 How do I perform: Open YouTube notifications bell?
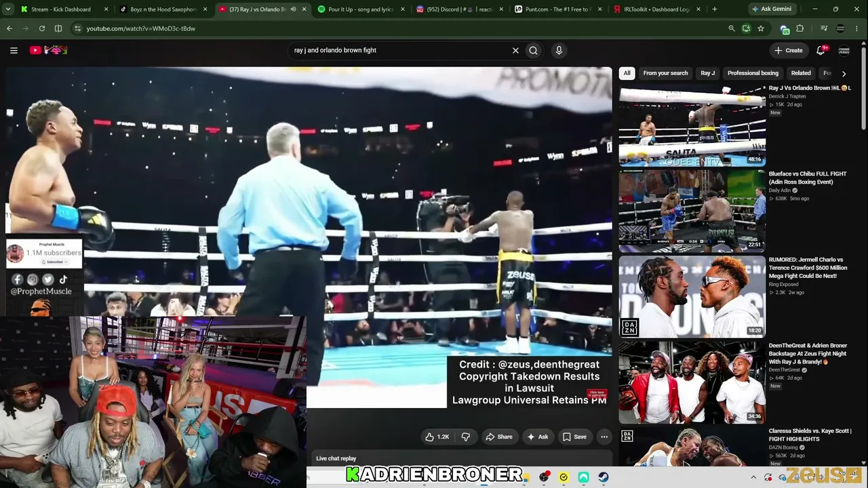click(821, 50)
